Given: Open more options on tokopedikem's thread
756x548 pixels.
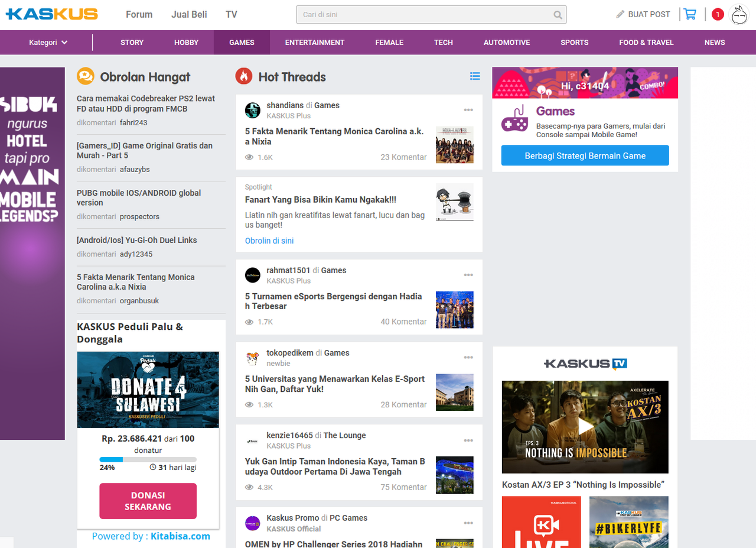Looking at the screenshot, I should coord(468,358).
